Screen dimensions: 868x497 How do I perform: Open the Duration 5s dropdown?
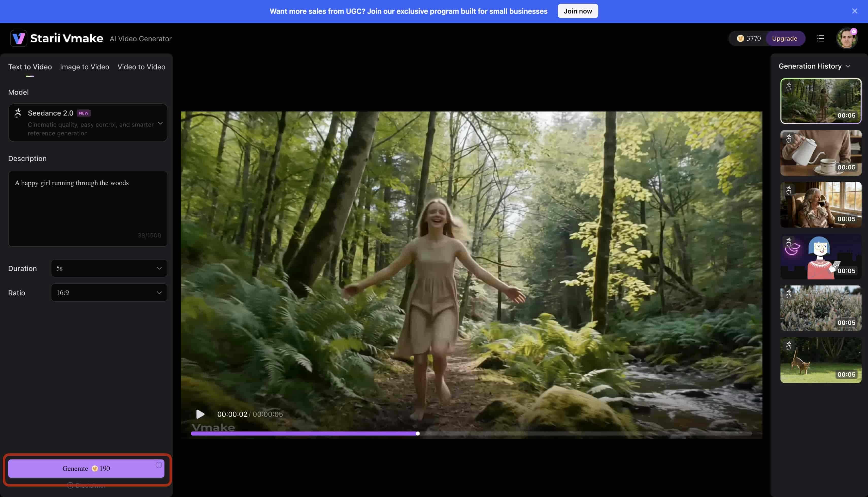(109, 268)
